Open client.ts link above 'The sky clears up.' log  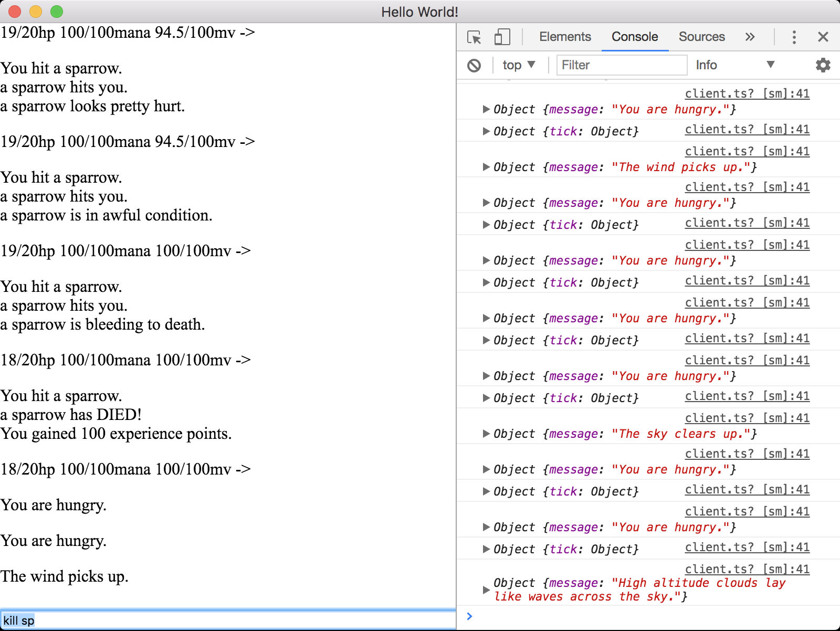click(747, 418)
